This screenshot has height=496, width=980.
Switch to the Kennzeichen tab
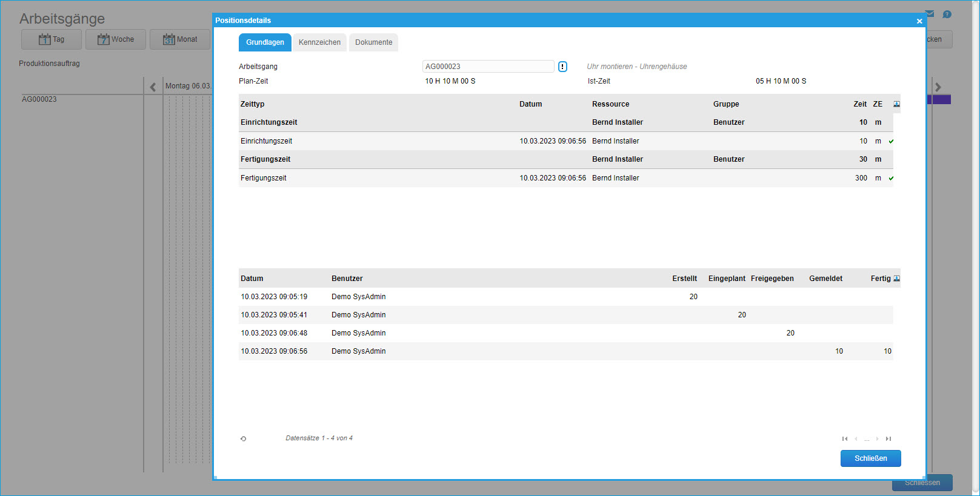pos(319,42)
